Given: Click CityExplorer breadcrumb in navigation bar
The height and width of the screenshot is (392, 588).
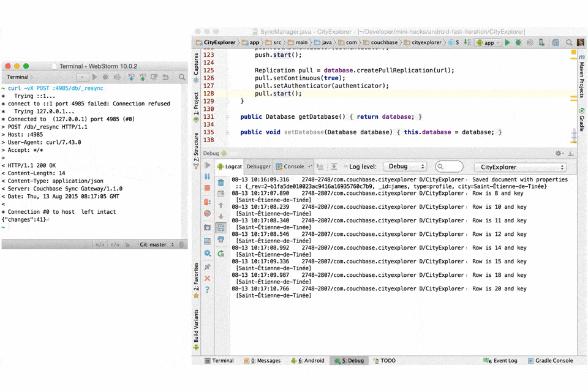Looking at the screenshot, I should pos(216,42).
